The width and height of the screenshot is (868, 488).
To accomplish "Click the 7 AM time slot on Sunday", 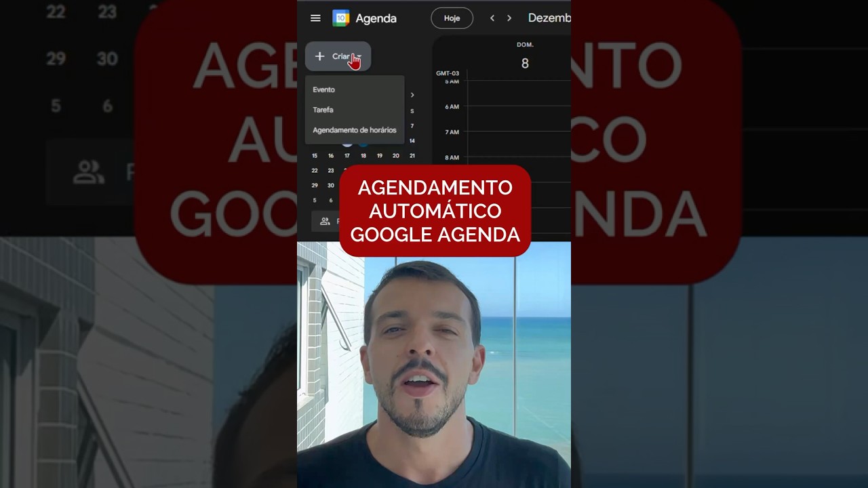I will click(519, 144).
